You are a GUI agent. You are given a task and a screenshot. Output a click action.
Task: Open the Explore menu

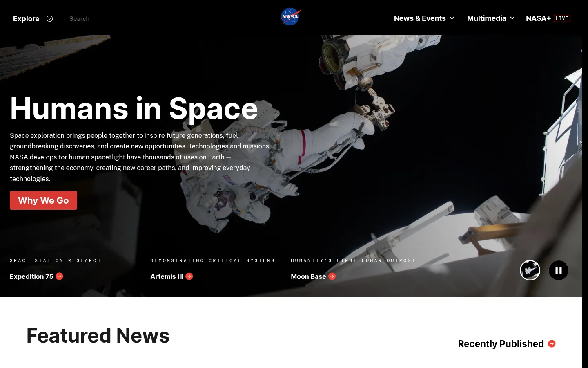26,19
